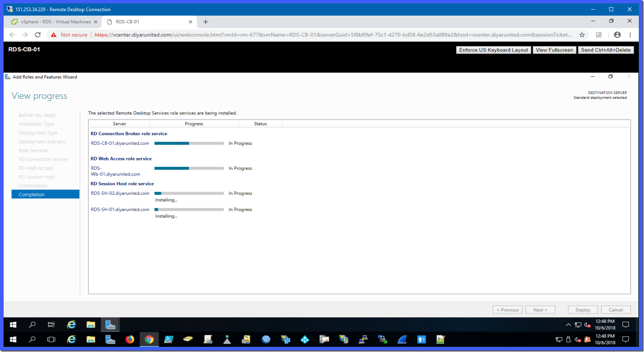Open the VM notification center icon
Screen dimensions: 644x352
[626, 325]
